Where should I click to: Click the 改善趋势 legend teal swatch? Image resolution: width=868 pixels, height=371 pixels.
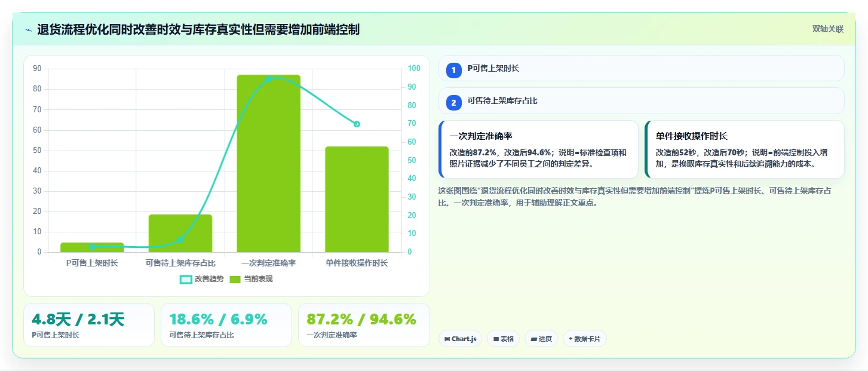coord(186,279)
